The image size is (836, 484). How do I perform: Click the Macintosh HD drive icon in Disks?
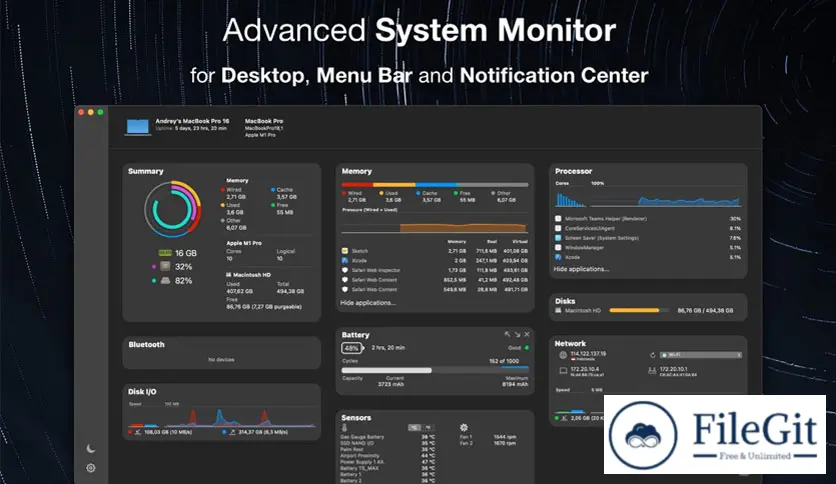click(558, 310)
